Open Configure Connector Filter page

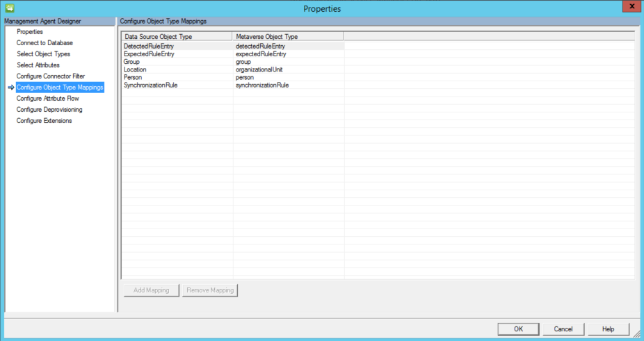(51, 76)
